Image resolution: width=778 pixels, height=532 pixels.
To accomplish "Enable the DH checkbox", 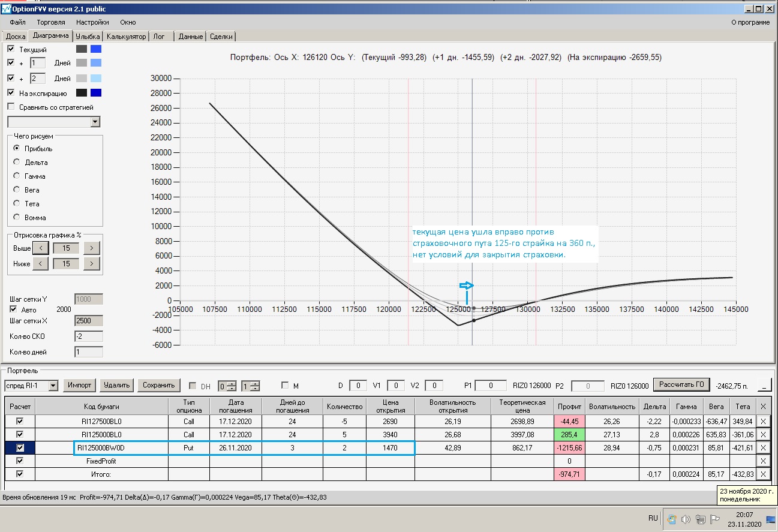I will (193, 386).
